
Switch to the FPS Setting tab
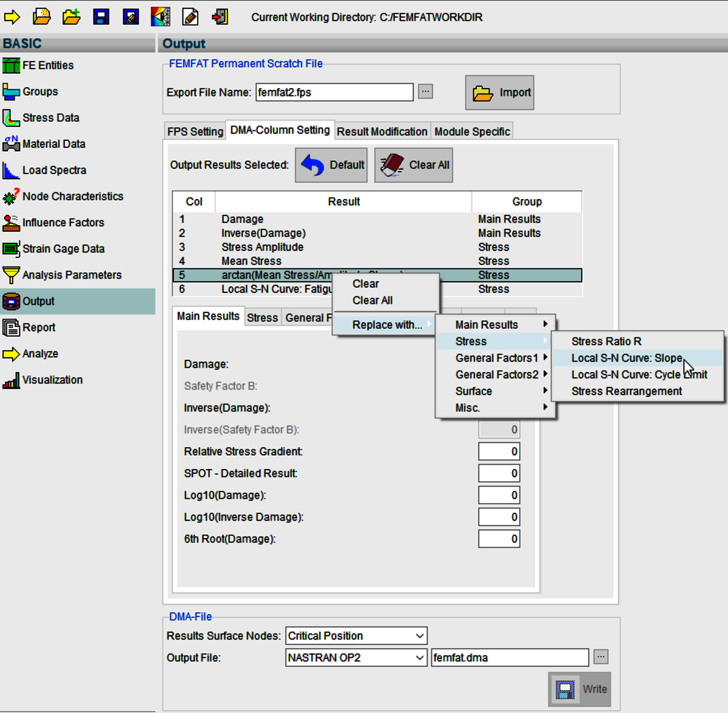[195, 132]
